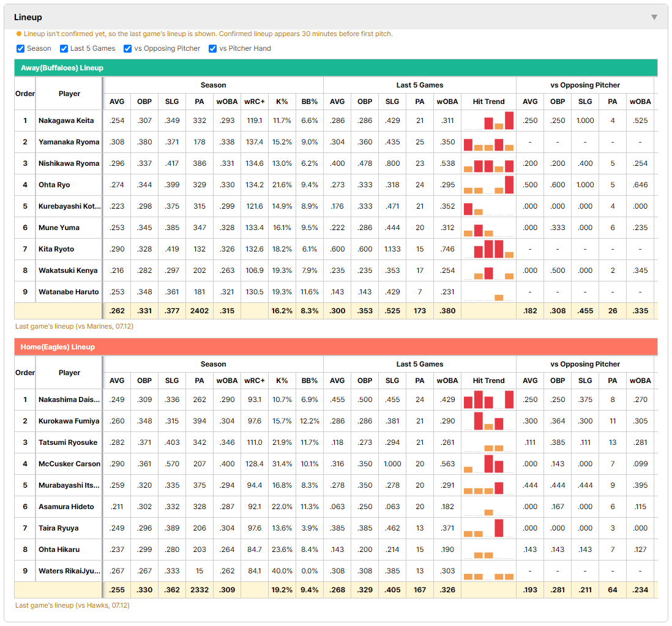The image size is (672, 626).
Task: Click Last game's lineup vs Hawks note
Action: [72, 605]
